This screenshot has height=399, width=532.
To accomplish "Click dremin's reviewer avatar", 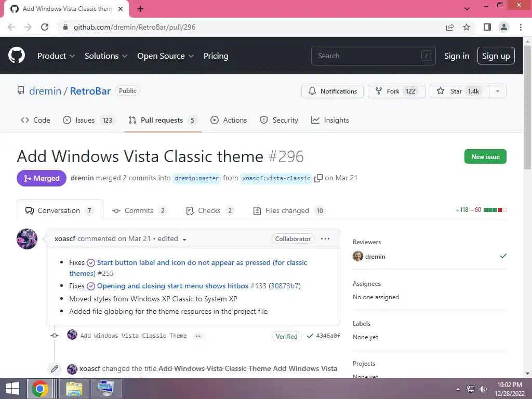I will click(357, 257).
